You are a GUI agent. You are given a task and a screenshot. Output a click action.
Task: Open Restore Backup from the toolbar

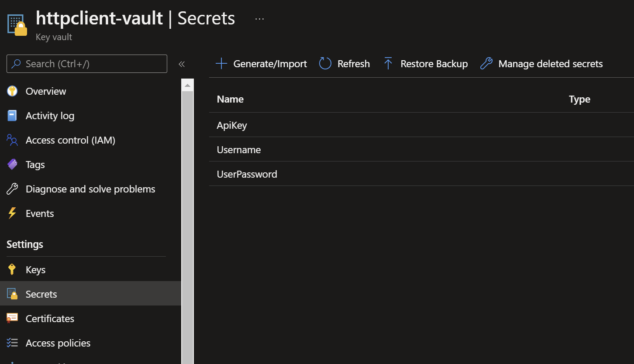tap(425, 64)
